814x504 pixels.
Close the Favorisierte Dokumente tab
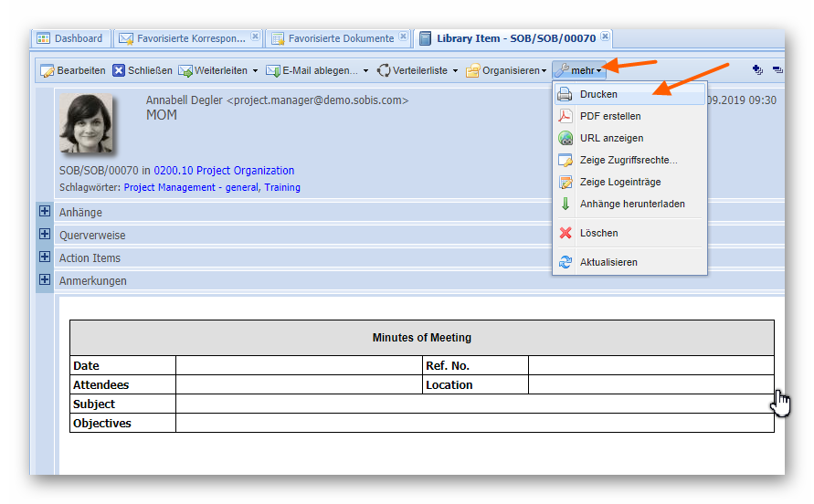(404, 37)
